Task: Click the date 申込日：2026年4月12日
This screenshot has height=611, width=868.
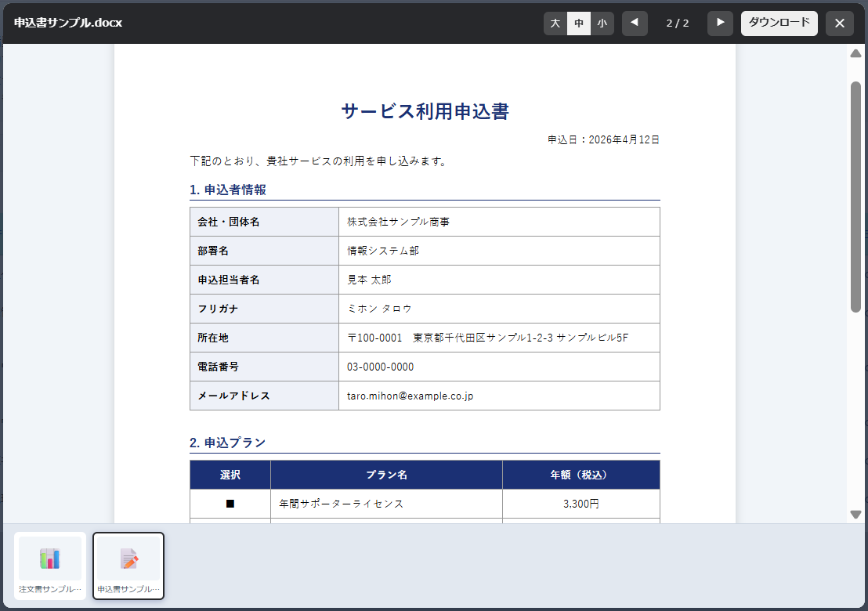Action: tap(603, 139)
